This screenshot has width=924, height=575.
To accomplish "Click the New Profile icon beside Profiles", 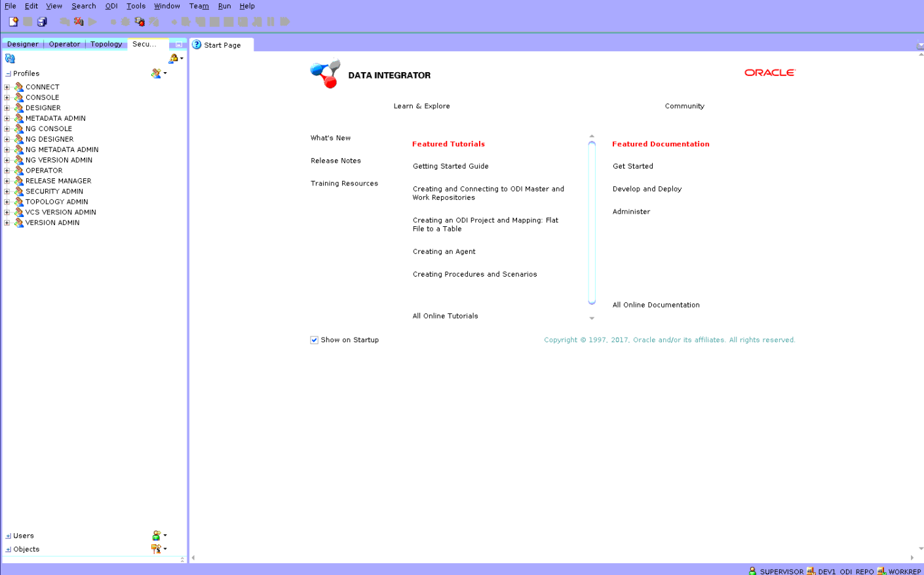I will (156, 73).
